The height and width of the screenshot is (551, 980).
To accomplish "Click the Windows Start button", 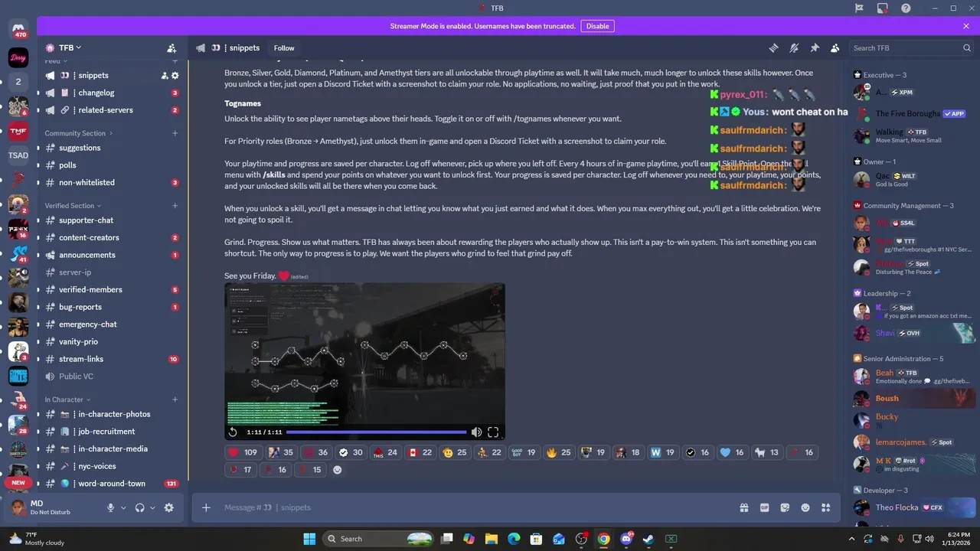I will pos(309,539).
